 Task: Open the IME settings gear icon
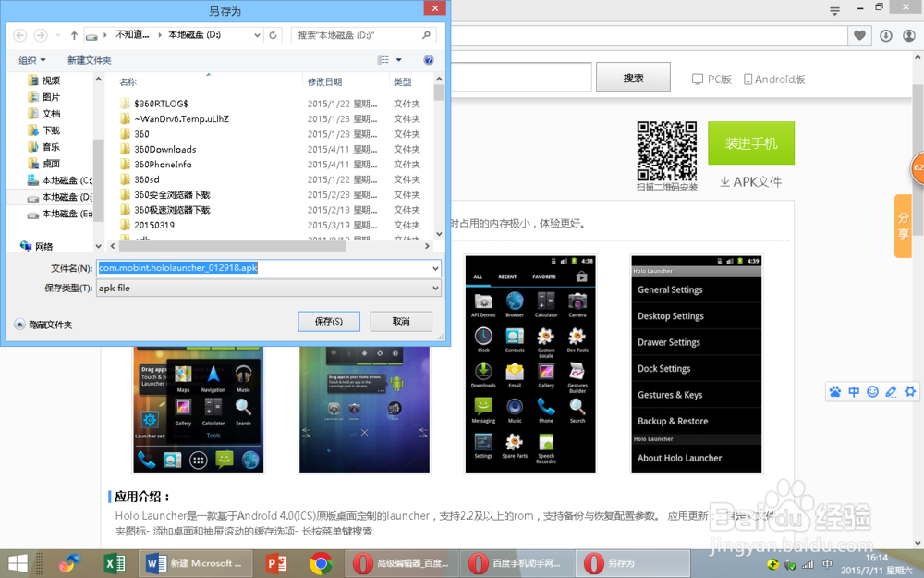910,391
